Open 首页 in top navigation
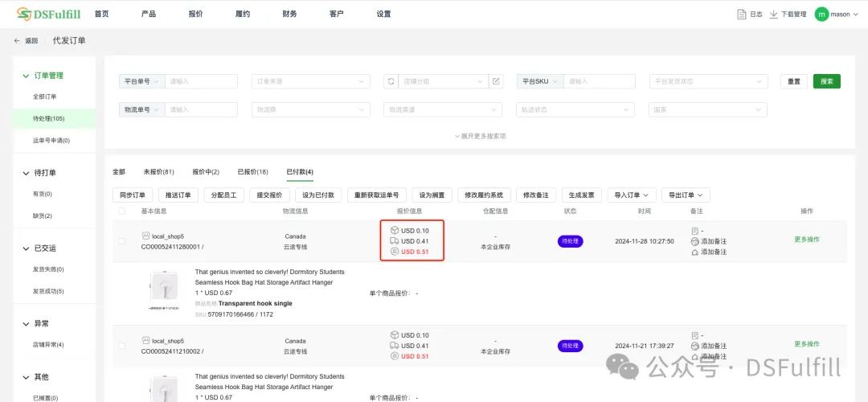Image resolution: width=868 pixels, height=402 pixels. coord(102,14)
